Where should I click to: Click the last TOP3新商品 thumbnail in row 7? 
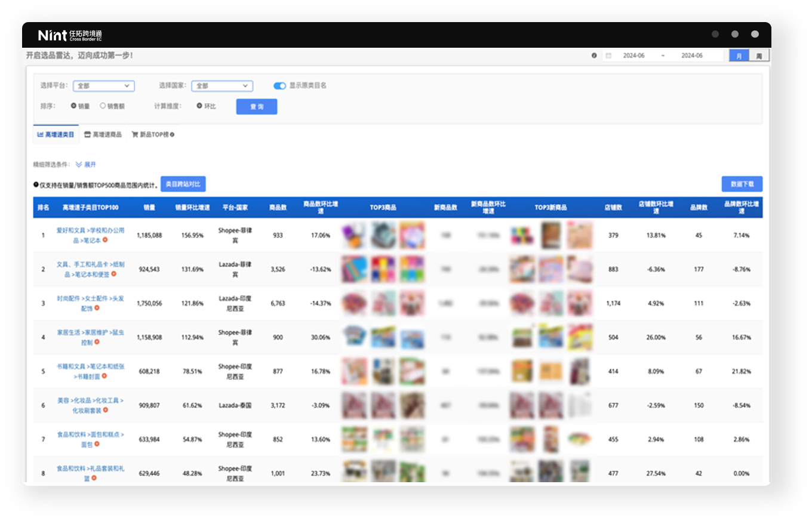579,439
